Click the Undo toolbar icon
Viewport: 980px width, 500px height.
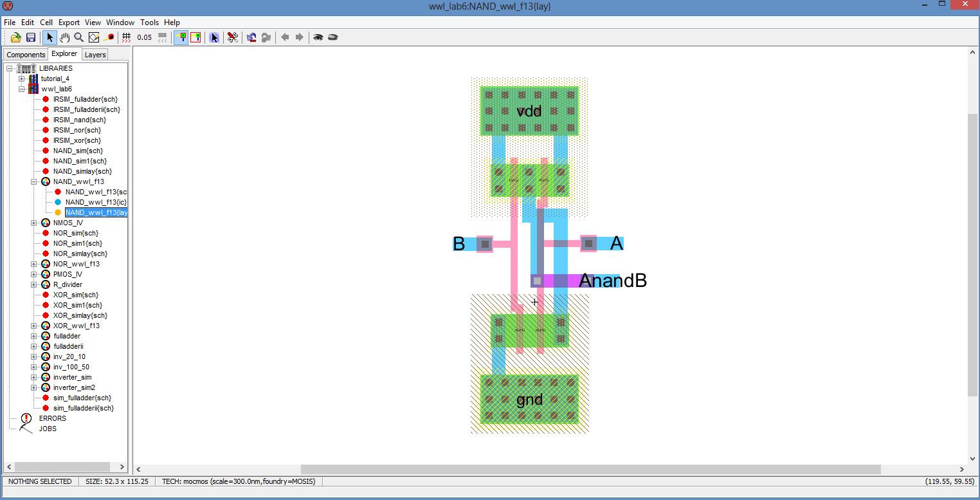(251, 37)
